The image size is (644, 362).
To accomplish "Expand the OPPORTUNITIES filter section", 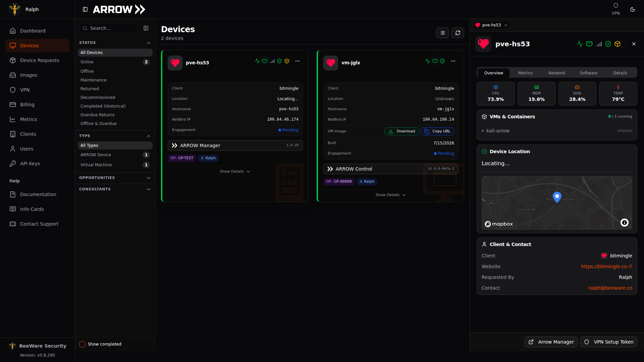I will coord(115,178).
